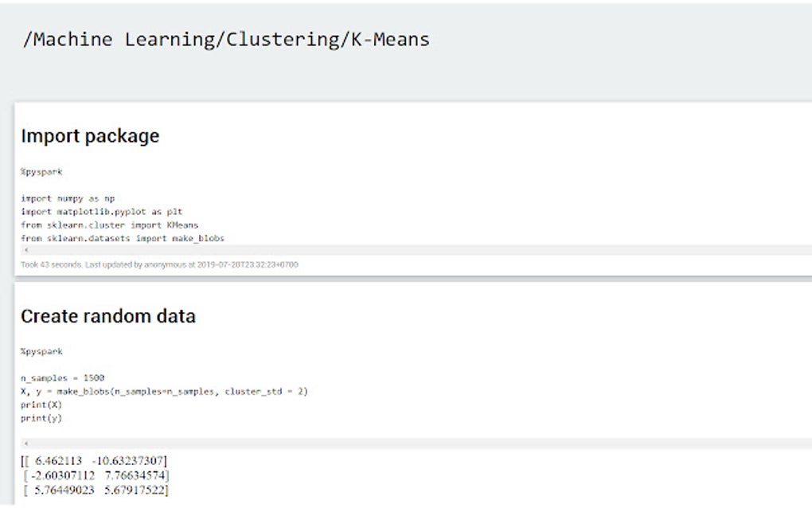Click the "from sklearn.datasets import make_blobs" line

123,238
